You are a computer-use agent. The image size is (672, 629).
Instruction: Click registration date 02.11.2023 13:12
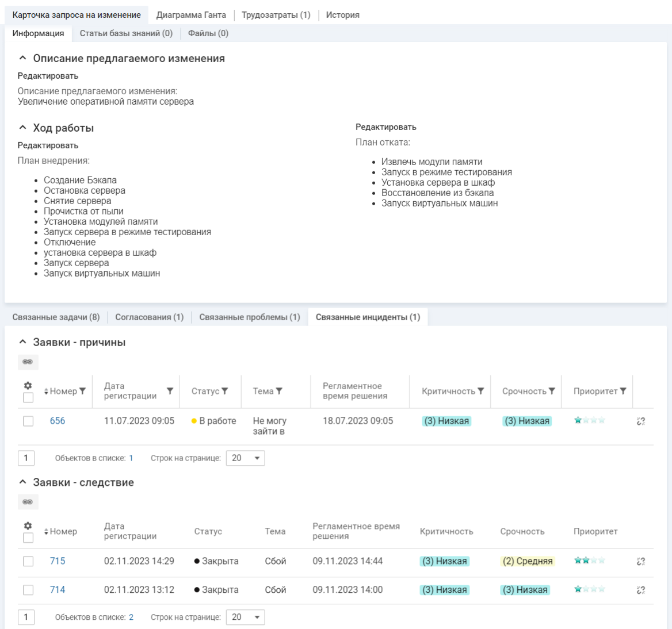(139, 589)
